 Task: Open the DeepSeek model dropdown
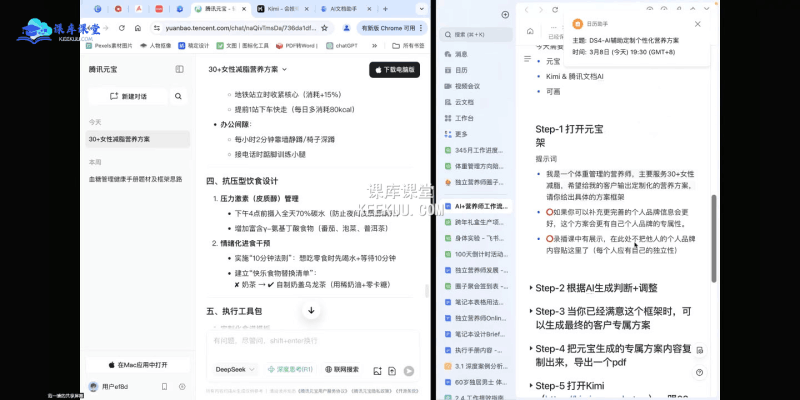[235, 369]
